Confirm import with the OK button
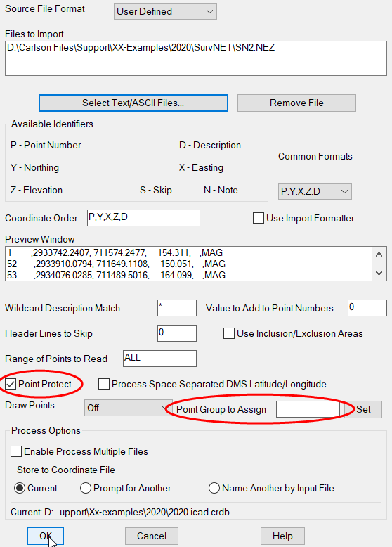 tap(46, 536)
